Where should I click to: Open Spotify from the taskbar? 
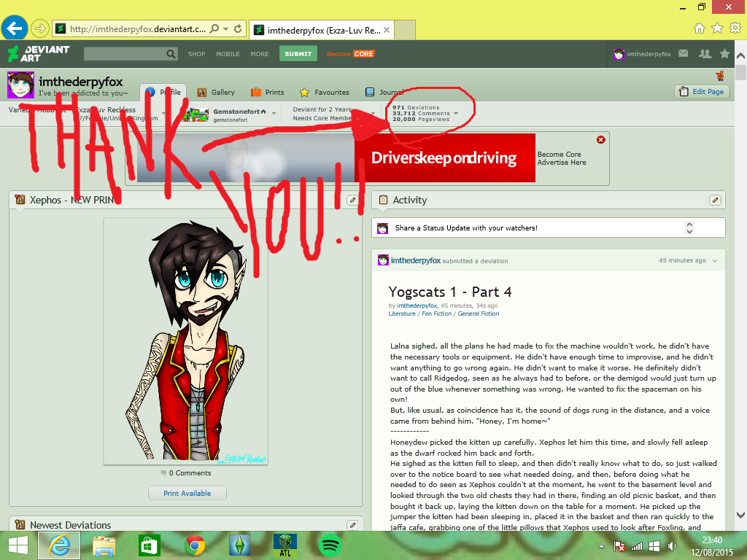coord(330,545)
